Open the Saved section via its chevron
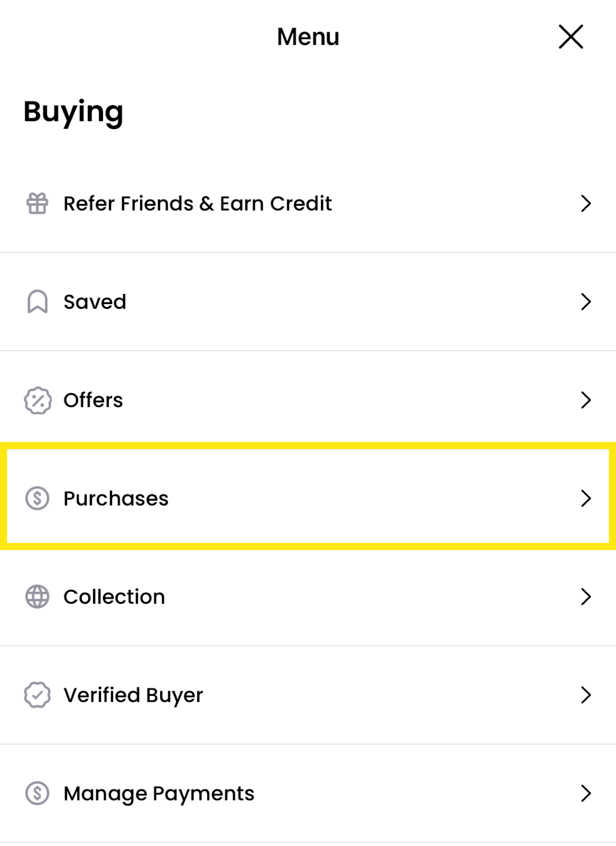The height and width of the screenshot is (846, 616). pyautogui.click(x=586, y=302)
